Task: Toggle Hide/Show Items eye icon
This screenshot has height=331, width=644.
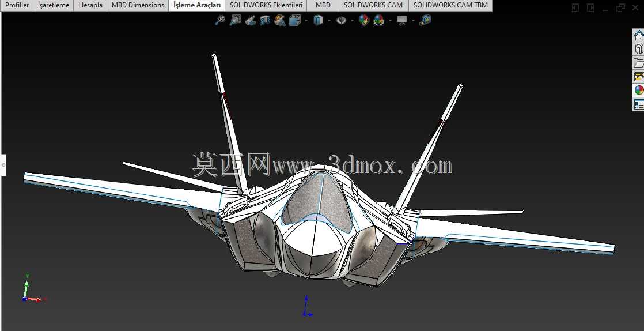Action: (x=341, y=20)
